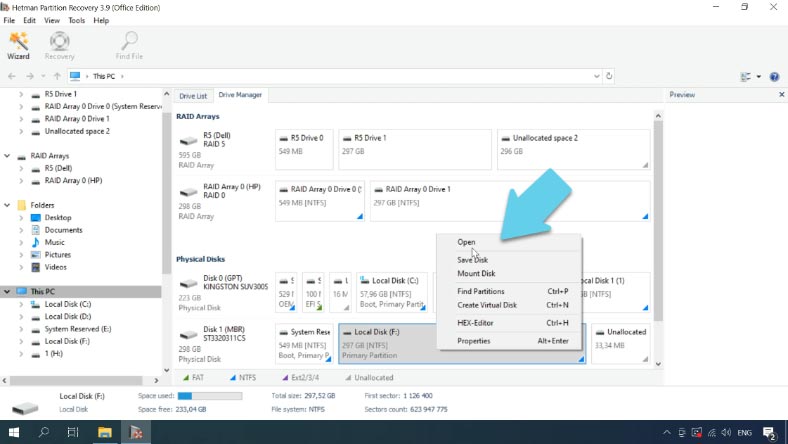Viewport: 788px width, 444px height.
Task: Select Videos in the folder tree
Action: [x=56, y=267]
